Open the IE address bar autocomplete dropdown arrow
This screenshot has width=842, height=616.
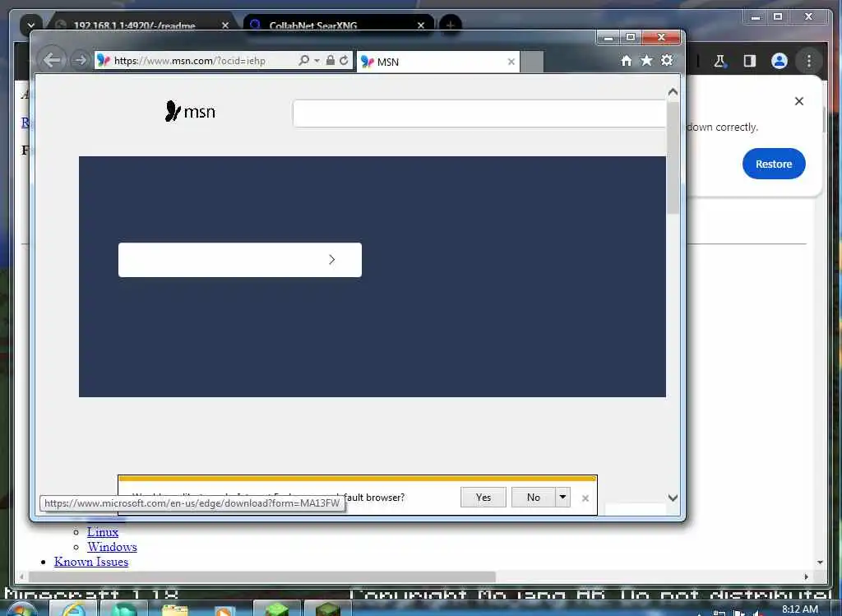[x=317, y=60]
